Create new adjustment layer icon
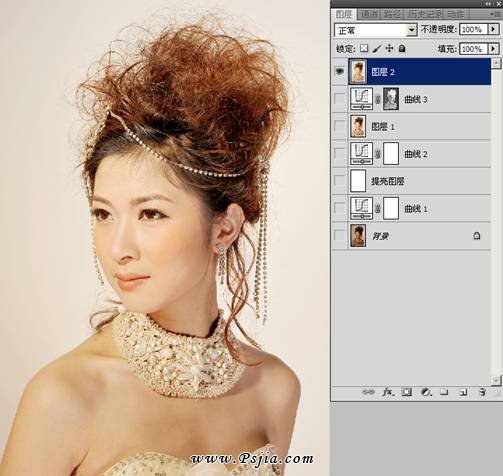 tap(425, 392)
